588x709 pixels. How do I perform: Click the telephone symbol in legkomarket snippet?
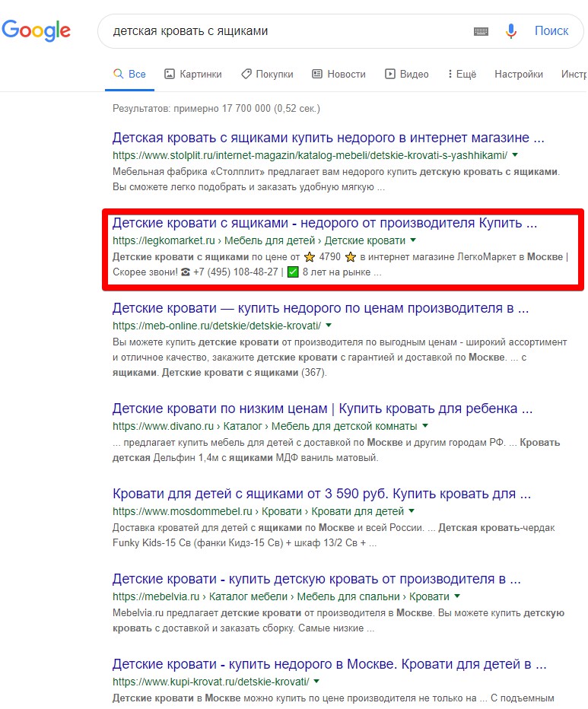click(x=186, y=272)
